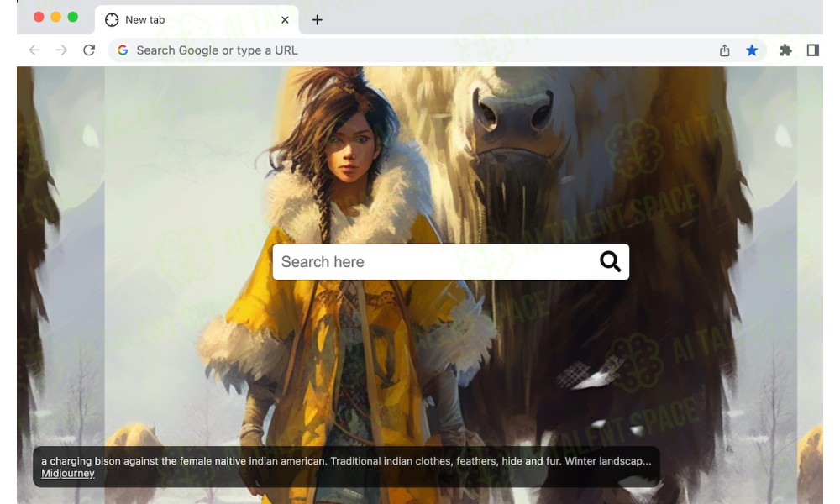This screenshot has width=840, height=504.
Task: Open a new tab with plus button
Action: pyautogui.click(x=318, y=20)
